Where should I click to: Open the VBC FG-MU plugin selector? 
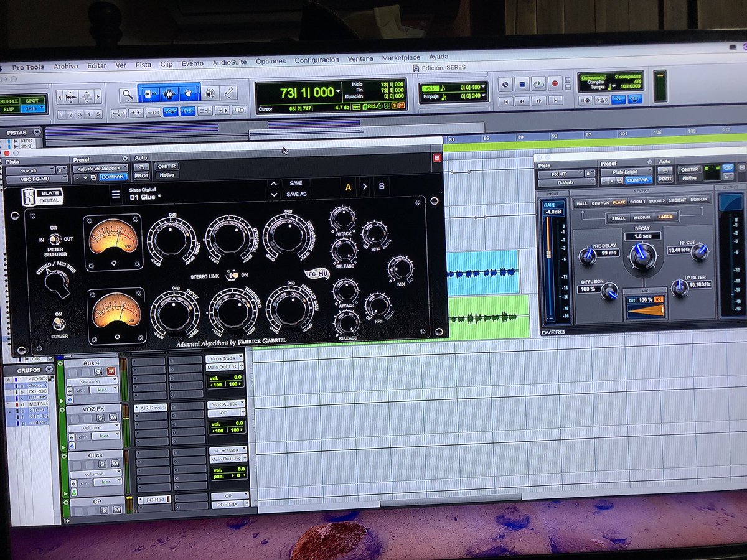point(37,179)
